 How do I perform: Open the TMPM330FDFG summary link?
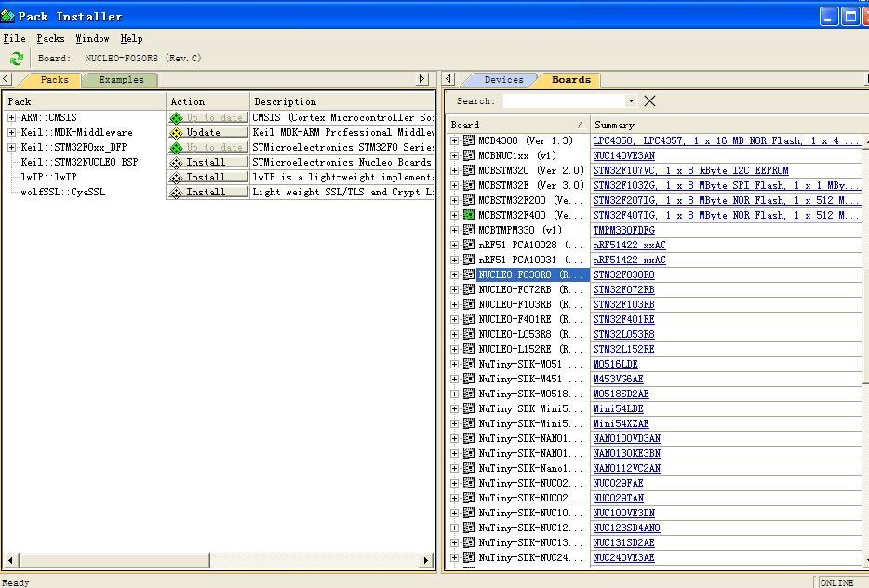623,230
